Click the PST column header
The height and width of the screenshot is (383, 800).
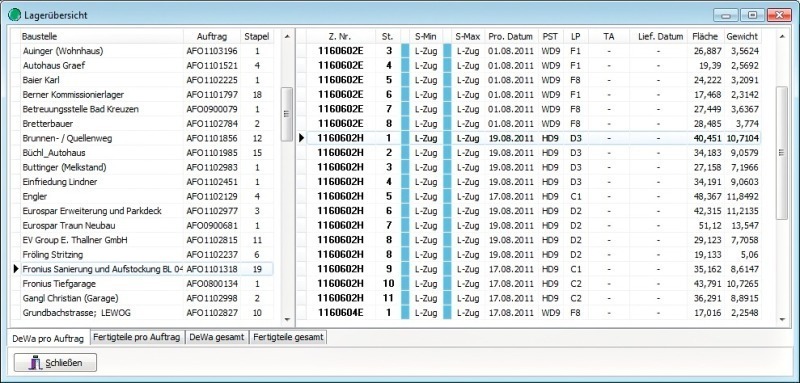pos(550,36)
